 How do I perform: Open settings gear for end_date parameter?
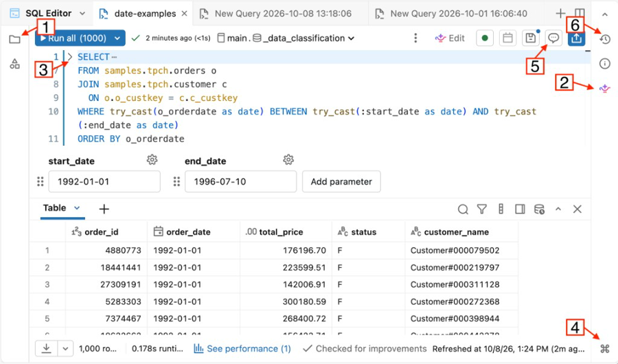point(288,160)
